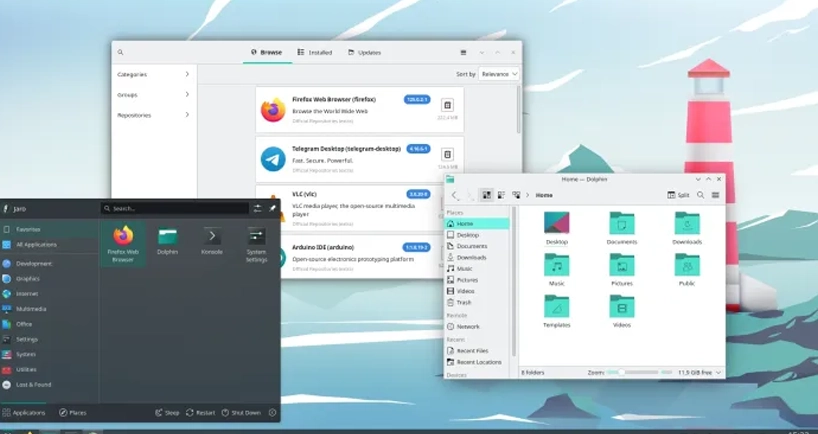
Task: Click the trash icon beside Firefox Web Browser
Action: 447,105
